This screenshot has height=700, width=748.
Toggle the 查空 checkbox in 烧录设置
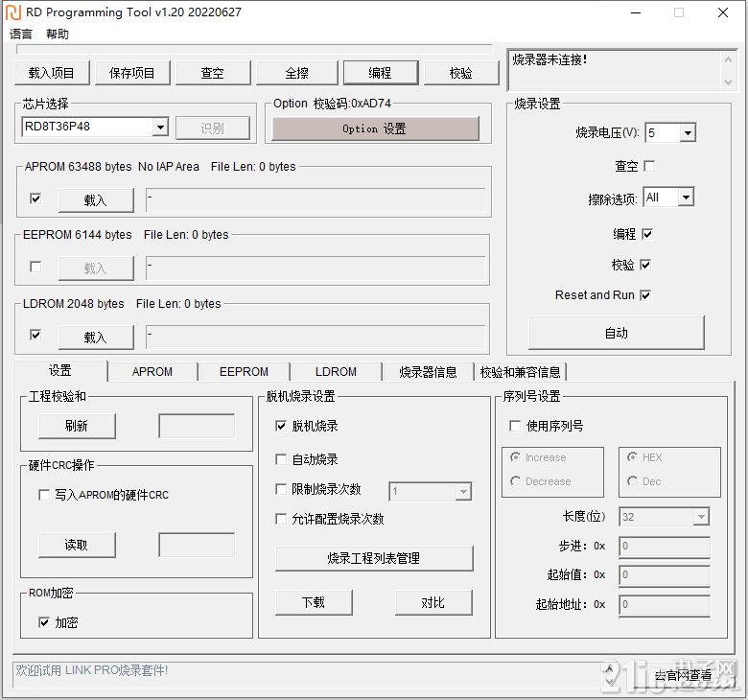pyautogui.click(x=649, y=166)
